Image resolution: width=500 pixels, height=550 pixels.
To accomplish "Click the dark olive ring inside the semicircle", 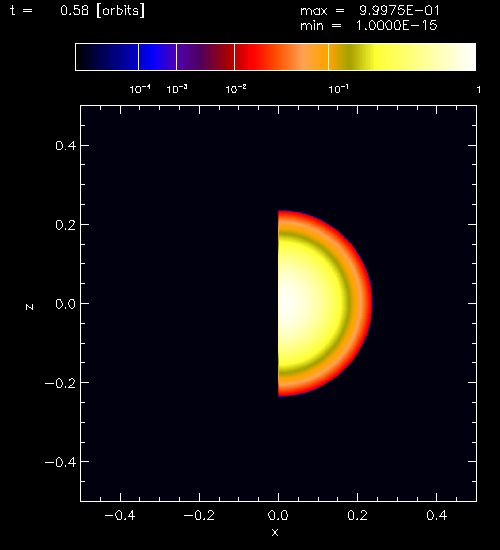I will click(x=347, y=303).
